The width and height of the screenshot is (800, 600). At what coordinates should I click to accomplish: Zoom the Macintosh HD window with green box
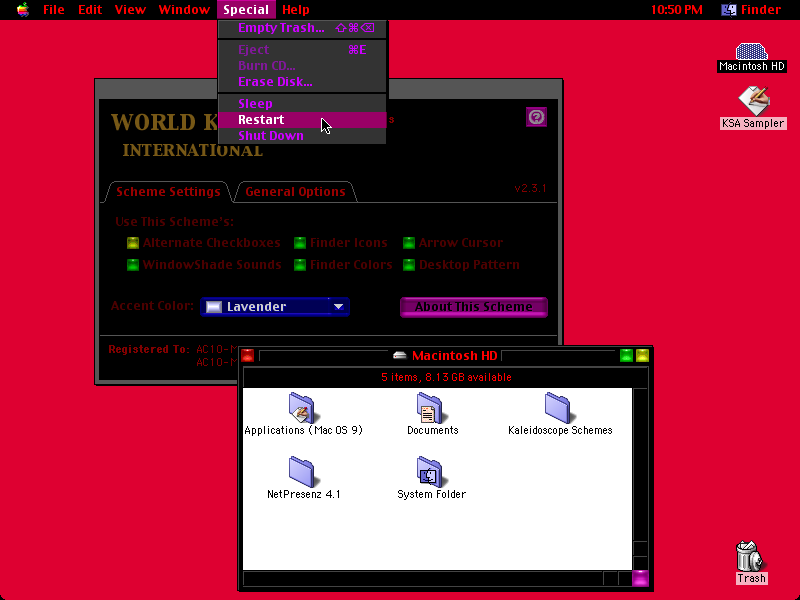tap(626, 356)
